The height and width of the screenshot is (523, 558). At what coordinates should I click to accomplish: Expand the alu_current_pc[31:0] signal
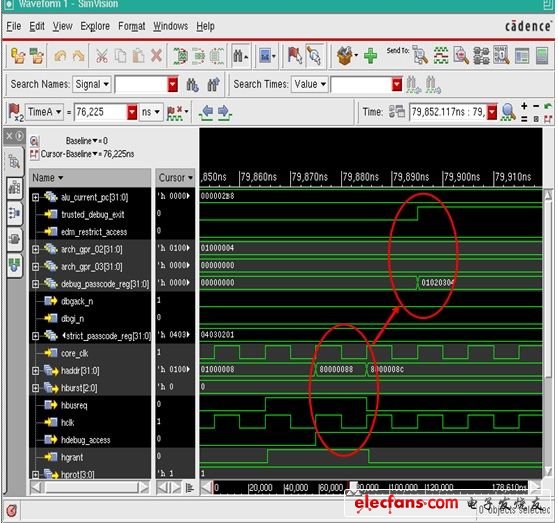click(35, 197)
